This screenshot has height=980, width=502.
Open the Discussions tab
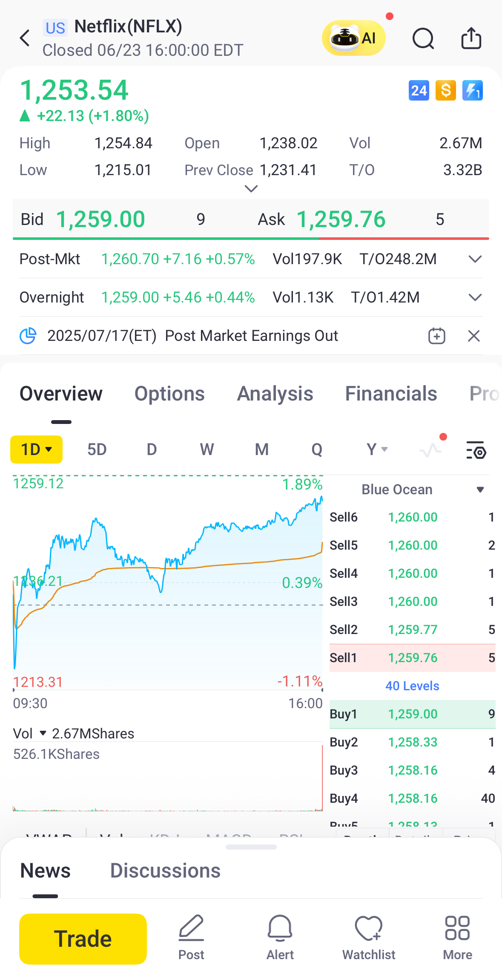[165, 871]
